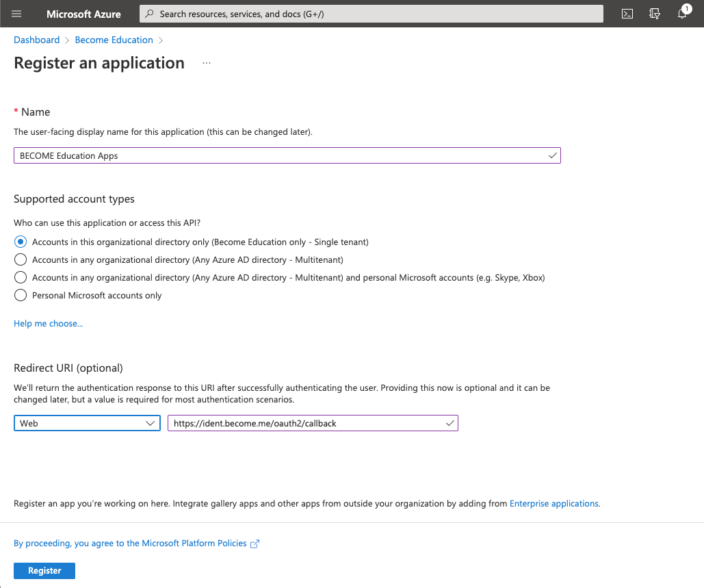Go to the Dashboard breadcrumb
The height and width of the screenshot is (588, 704).
(x=37, y=40)
